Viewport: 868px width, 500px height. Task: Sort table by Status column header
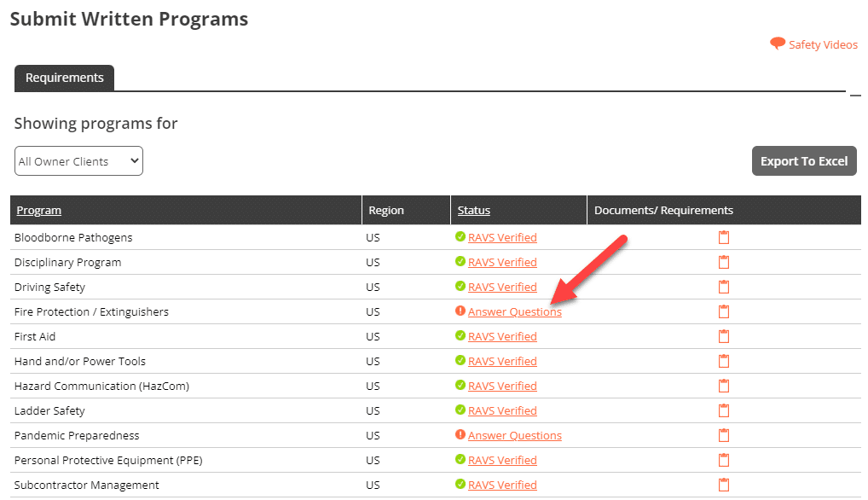474,211
